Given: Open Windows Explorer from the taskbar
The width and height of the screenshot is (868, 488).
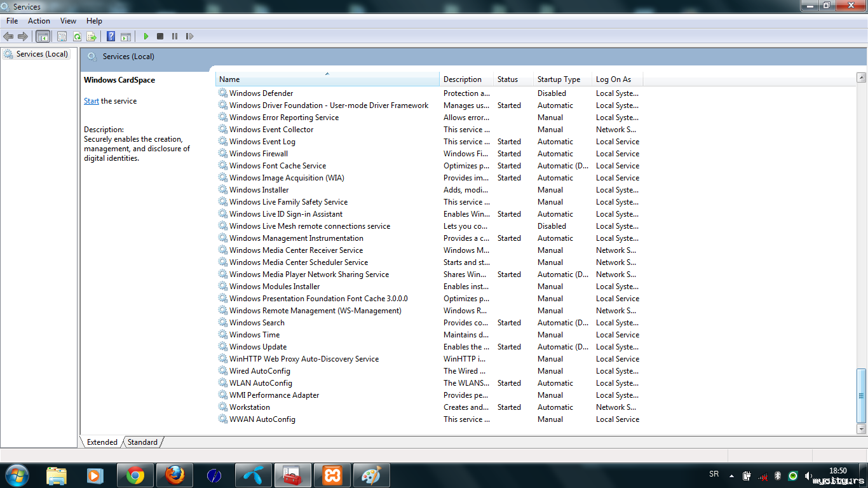Looking at the screenshot, I should pyautogui.click(x=57, y=475).
